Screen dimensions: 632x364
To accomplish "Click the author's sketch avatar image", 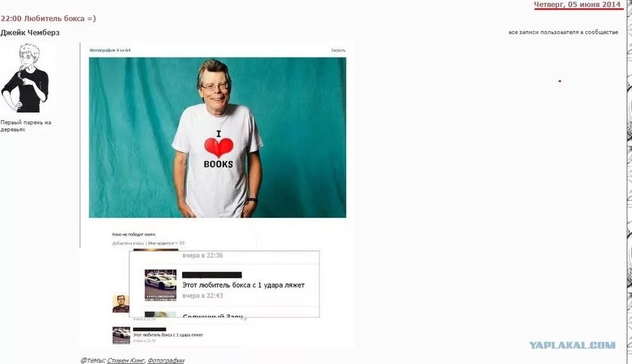I will (x=25, y=78).
